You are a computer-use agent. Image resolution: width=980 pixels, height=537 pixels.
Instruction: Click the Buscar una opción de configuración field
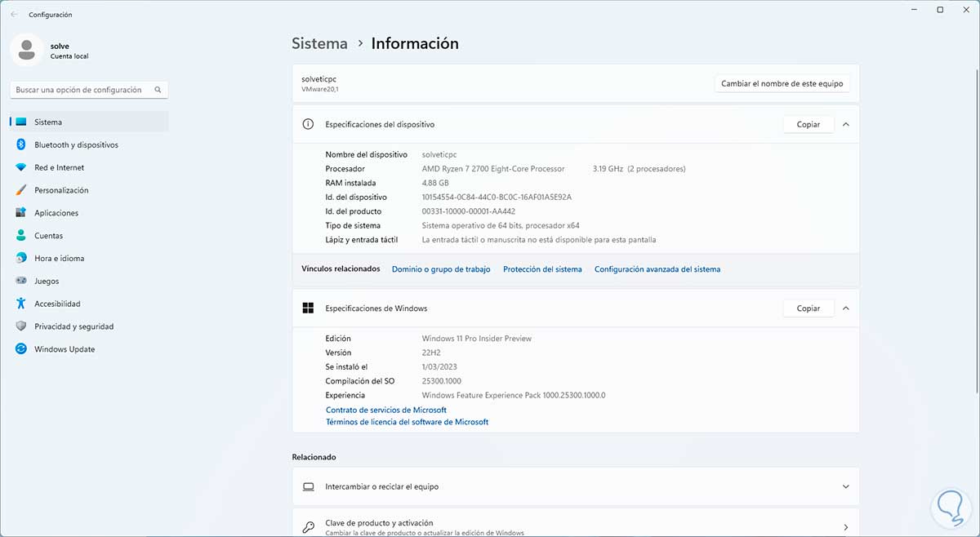tap(89, 90)
